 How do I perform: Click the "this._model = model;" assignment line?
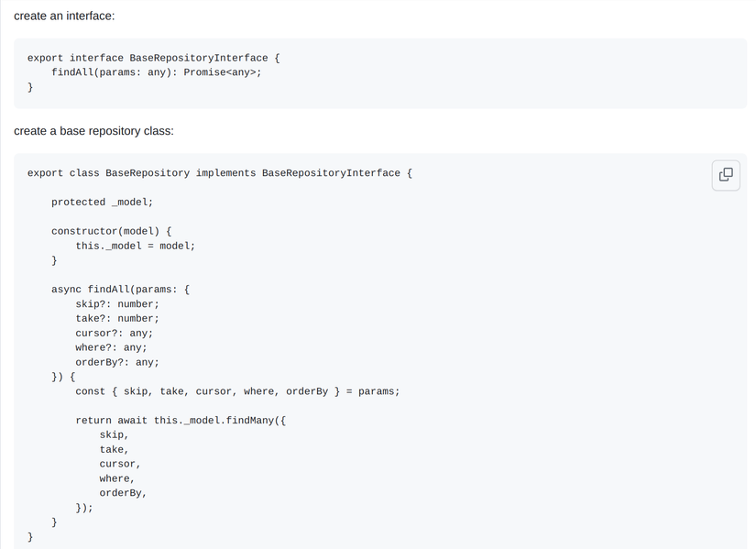(136, 246)
